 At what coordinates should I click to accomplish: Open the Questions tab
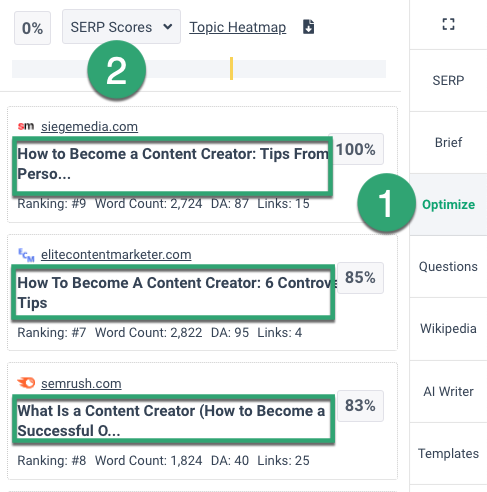448,266
